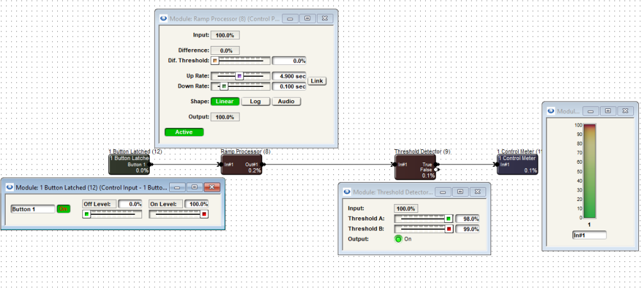Click the 1 Button Latched window title icon
The image size is (644, 291).
pos(9,187)
